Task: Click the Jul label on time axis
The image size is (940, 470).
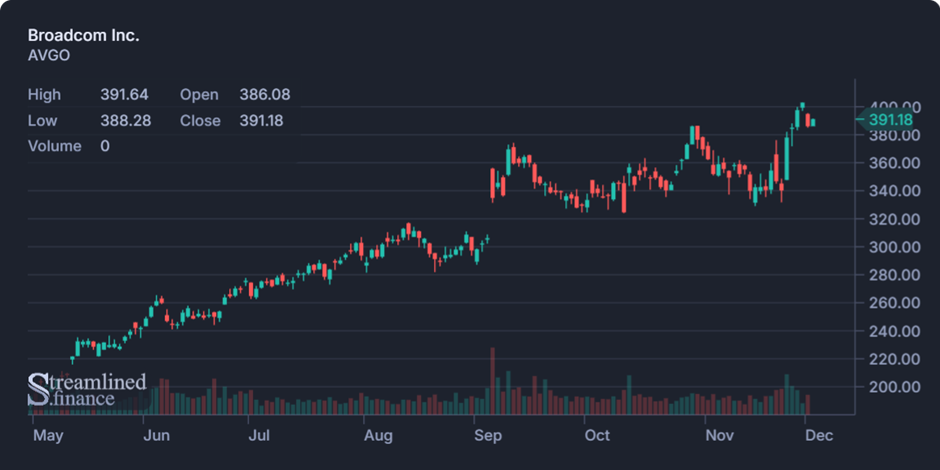Action: 259,436
